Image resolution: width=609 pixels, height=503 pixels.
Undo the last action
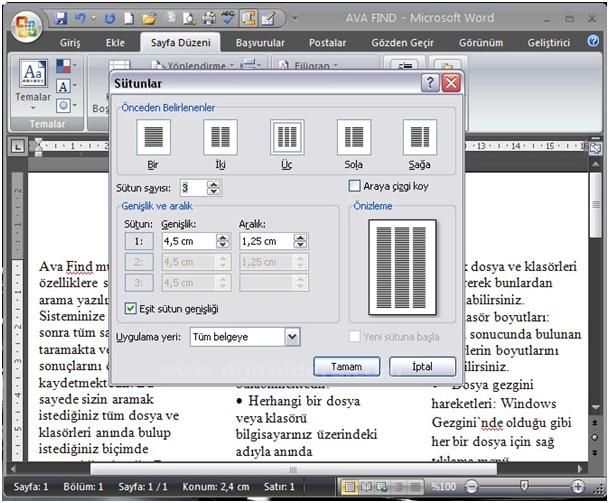pos(80,18)
